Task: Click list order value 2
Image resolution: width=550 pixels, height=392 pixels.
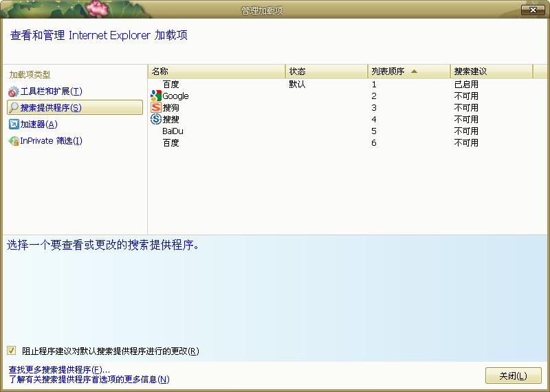Action: 374,96
